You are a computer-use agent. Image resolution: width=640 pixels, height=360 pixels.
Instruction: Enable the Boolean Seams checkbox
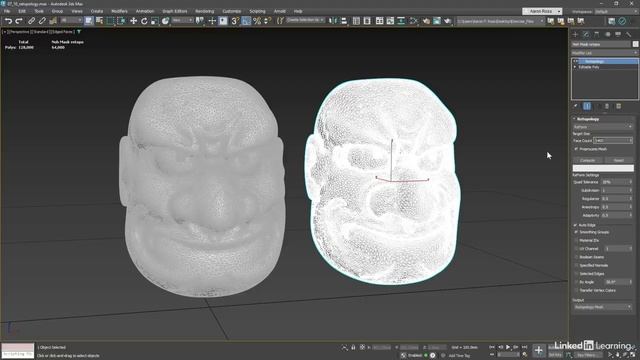click(577, 257)
